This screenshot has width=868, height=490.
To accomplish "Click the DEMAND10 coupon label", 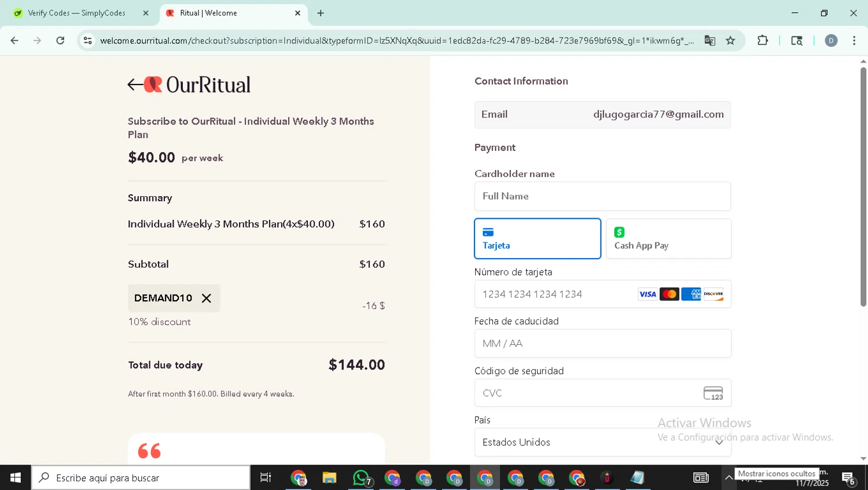I will (x=163, y=299).
